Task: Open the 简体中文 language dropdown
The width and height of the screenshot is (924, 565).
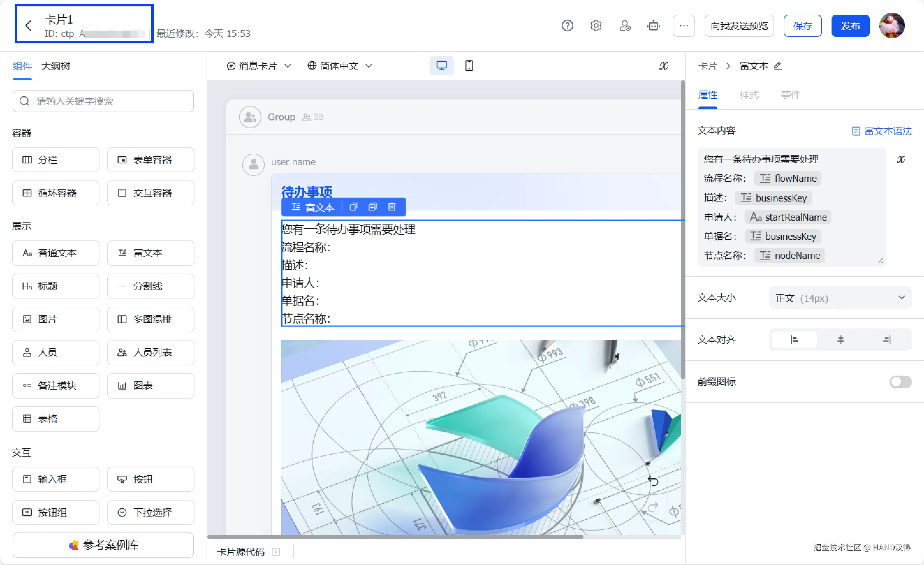Action: (340, 66)
